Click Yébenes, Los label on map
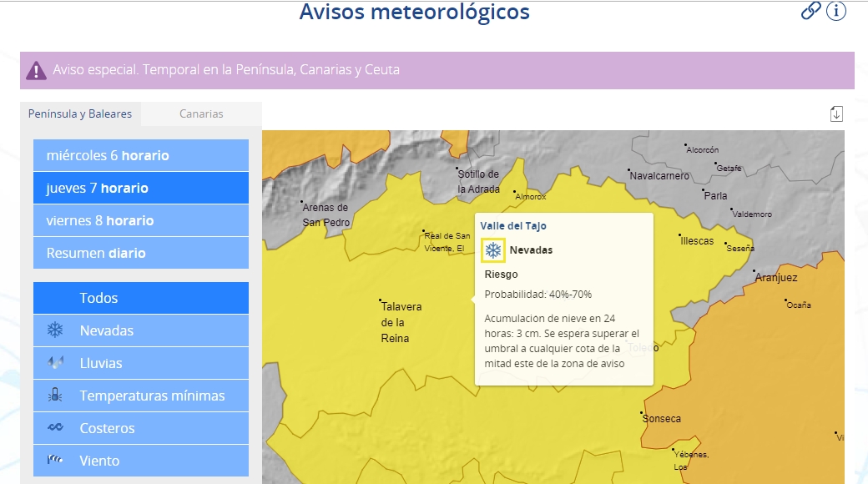This screenshot has width=868, height=484. point(691,460)
